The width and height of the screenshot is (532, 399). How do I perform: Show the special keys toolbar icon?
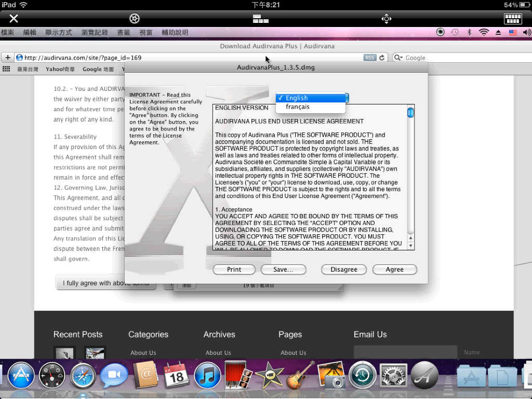click(261, 19)
